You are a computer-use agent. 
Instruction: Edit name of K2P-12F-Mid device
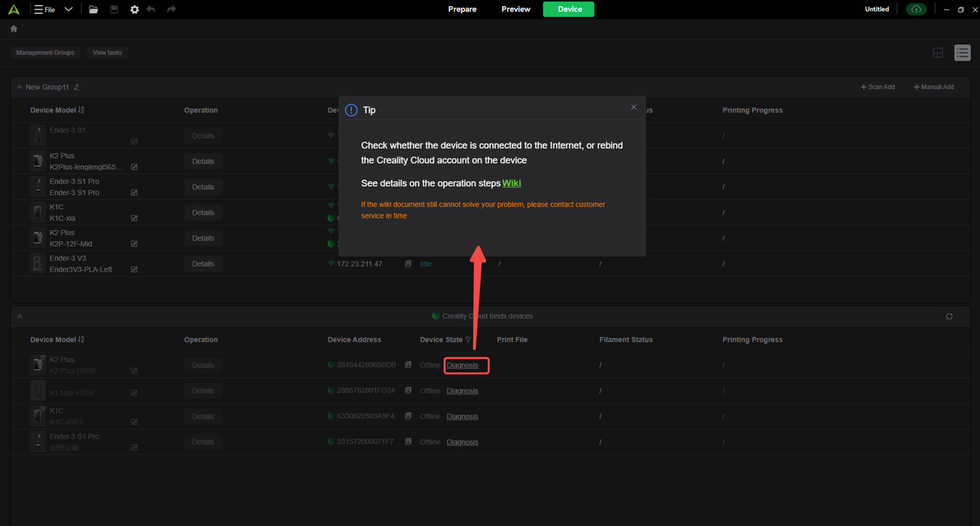[134, 243]
